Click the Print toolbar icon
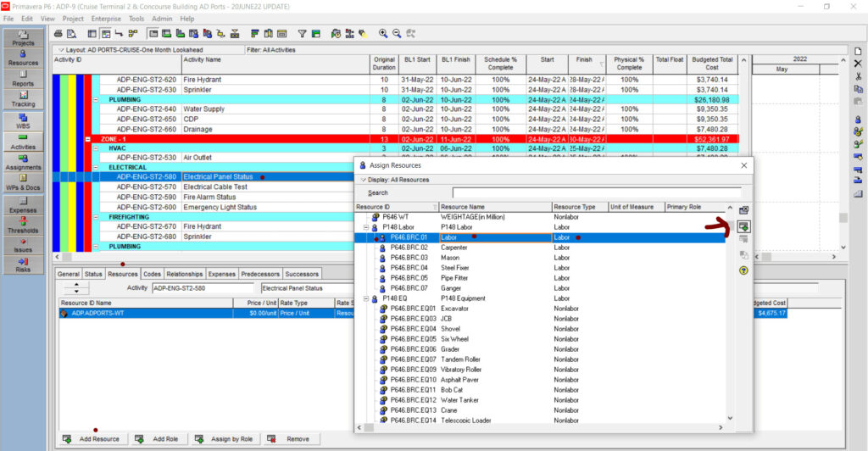This screenshot has height=451, width=868. (x=58, y=34)
